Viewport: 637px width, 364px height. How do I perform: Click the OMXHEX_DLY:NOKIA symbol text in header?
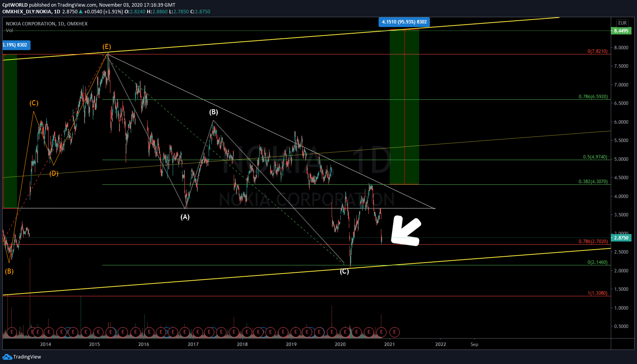[27, 12]
